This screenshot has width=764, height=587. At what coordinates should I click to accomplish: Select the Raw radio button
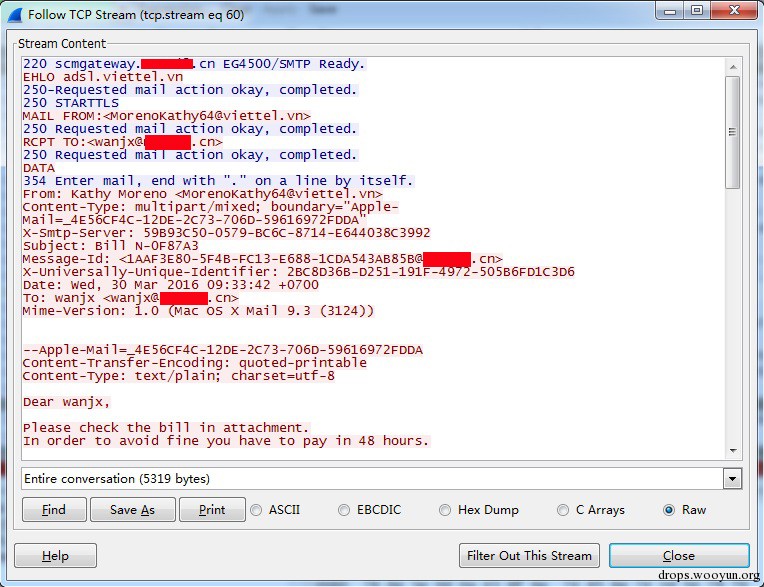[x=669, y=510]
